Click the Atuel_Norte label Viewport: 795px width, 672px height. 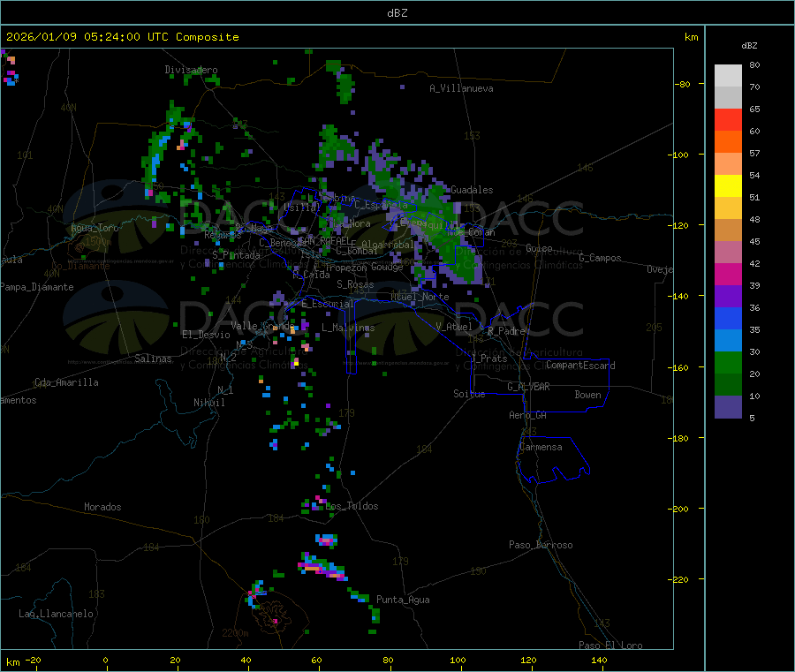point(420,297)
